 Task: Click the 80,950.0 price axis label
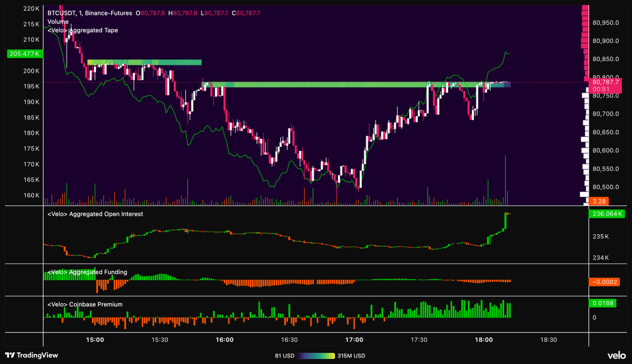coord(606,23)
